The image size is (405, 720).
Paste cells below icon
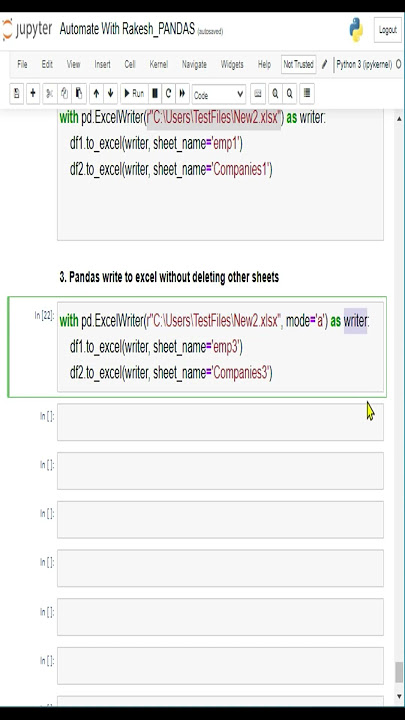(79, 94)
